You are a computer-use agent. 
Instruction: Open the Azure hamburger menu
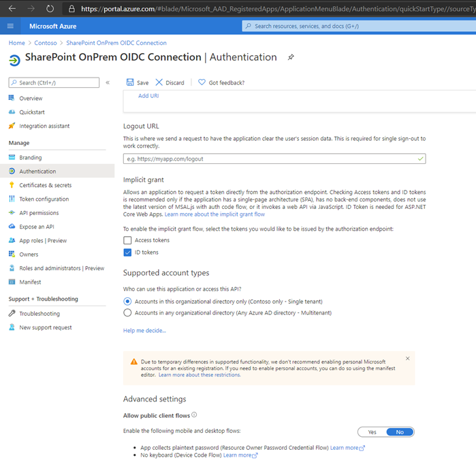(x=10, y=26)
